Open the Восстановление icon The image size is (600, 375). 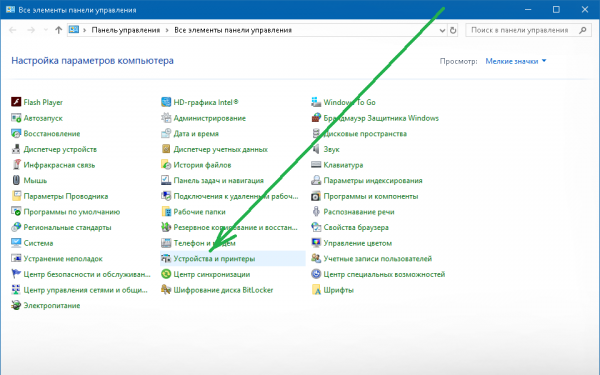click(16, 133)
